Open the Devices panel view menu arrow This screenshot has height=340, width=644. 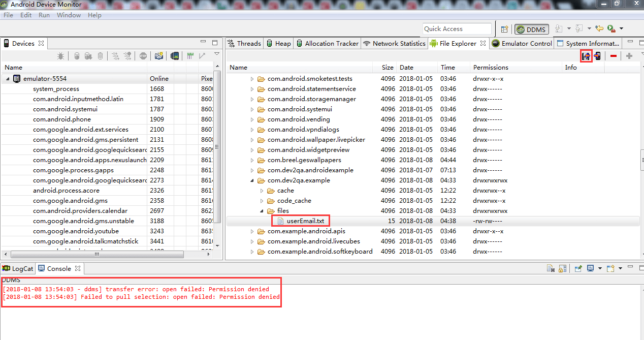click(217, 53)
